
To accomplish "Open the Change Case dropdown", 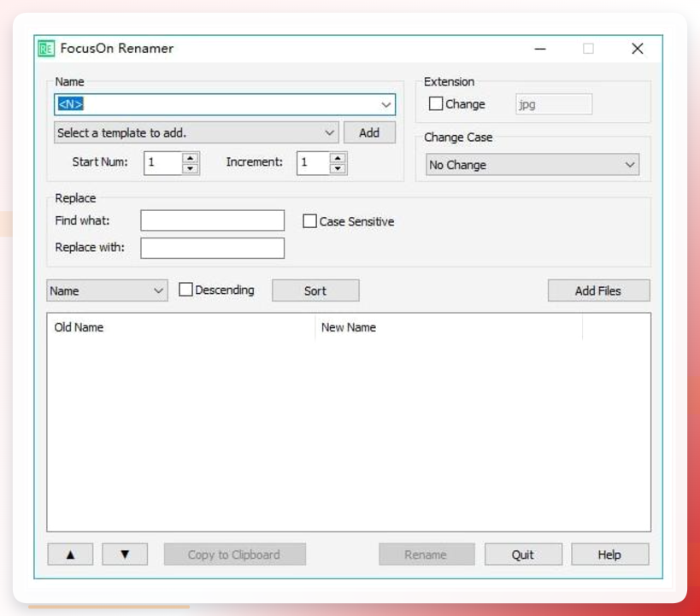I will pos(532,165).
